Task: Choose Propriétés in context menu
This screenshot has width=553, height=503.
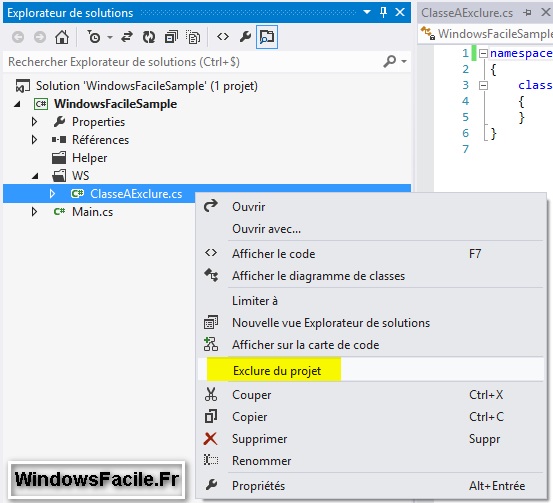Action: pyautogui.click(x=370, y=486)
